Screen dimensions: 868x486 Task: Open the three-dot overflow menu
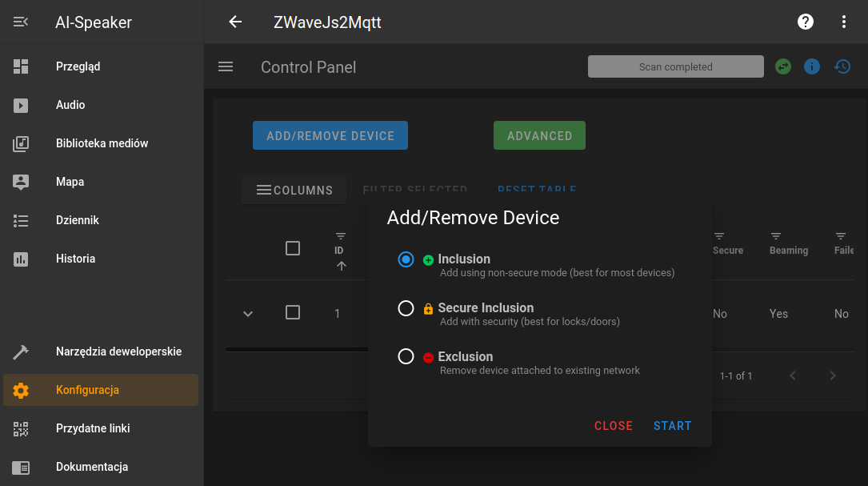844,22
